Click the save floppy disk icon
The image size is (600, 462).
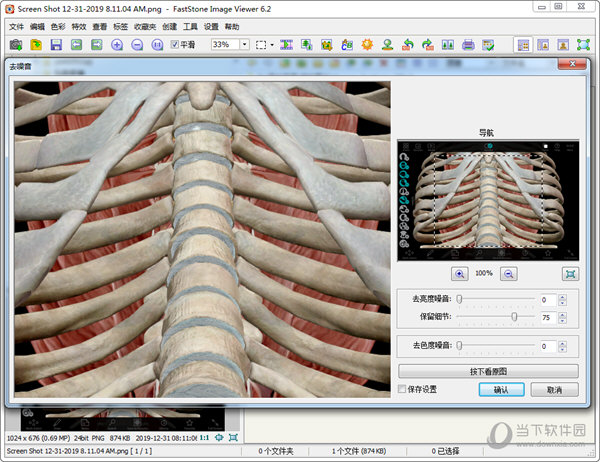click(x=56, y=45)
